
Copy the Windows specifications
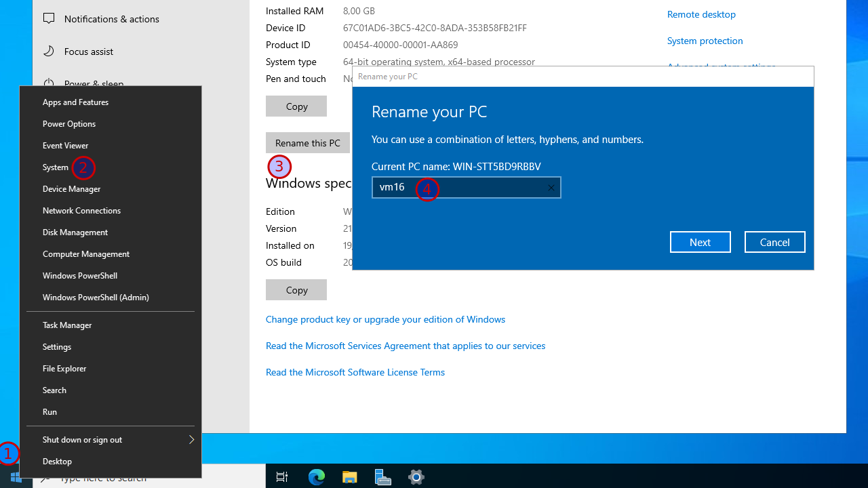click(x=296, y=290)
